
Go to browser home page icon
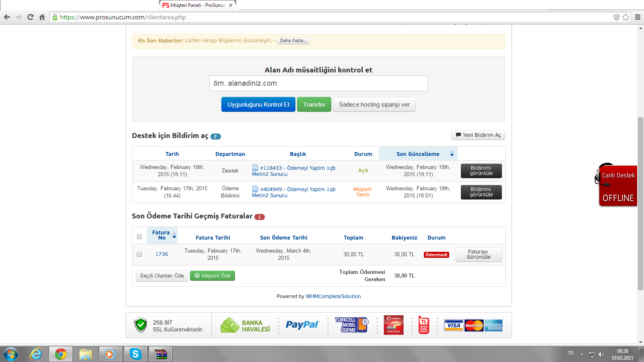[x=42, y=17]
